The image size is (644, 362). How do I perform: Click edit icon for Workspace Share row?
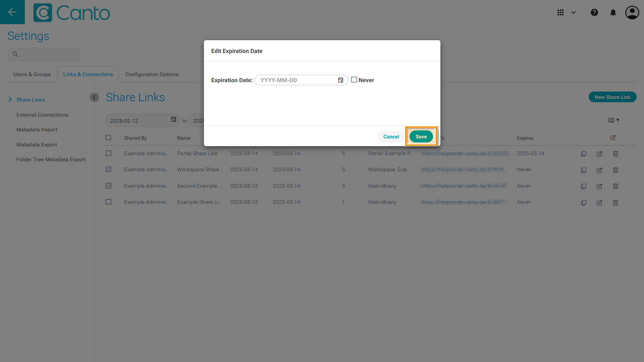599,170
